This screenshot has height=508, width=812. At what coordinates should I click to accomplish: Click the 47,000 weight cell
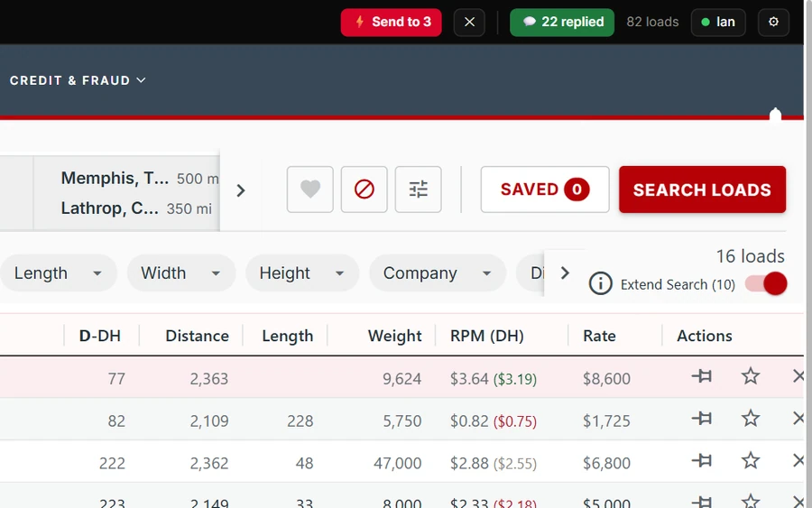coord(397,464)
